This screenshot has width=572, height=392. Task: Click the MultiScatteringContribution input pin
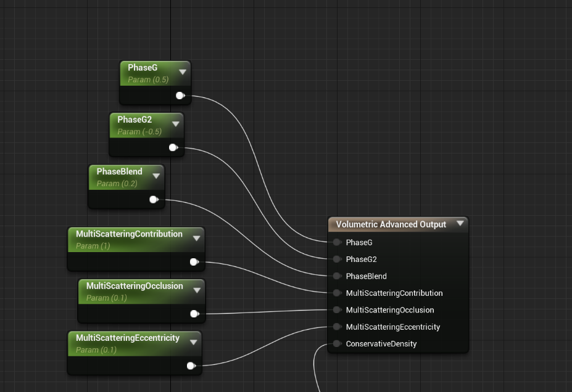[x=336, y=293]
